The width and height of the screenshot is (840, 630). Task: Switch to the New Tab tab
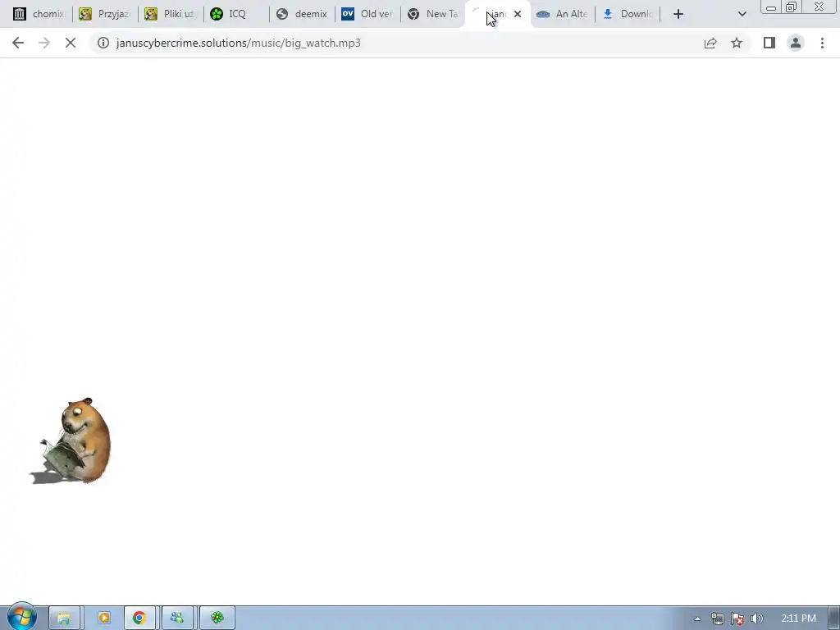point(433,14)
